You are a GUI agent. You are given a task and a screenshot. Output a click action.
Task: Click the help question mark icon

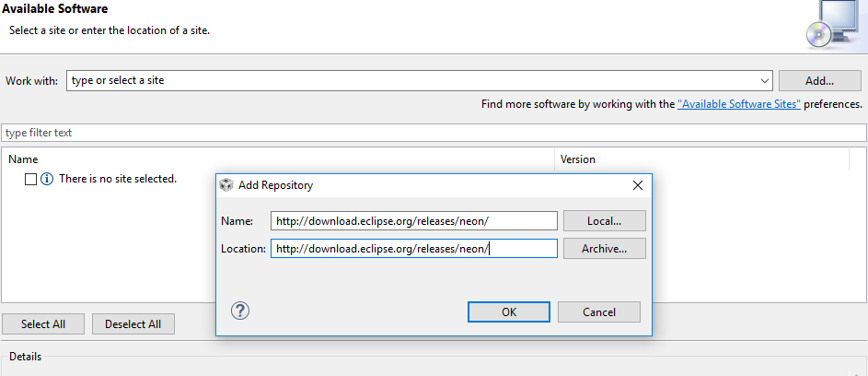click(x=239, y=311)
